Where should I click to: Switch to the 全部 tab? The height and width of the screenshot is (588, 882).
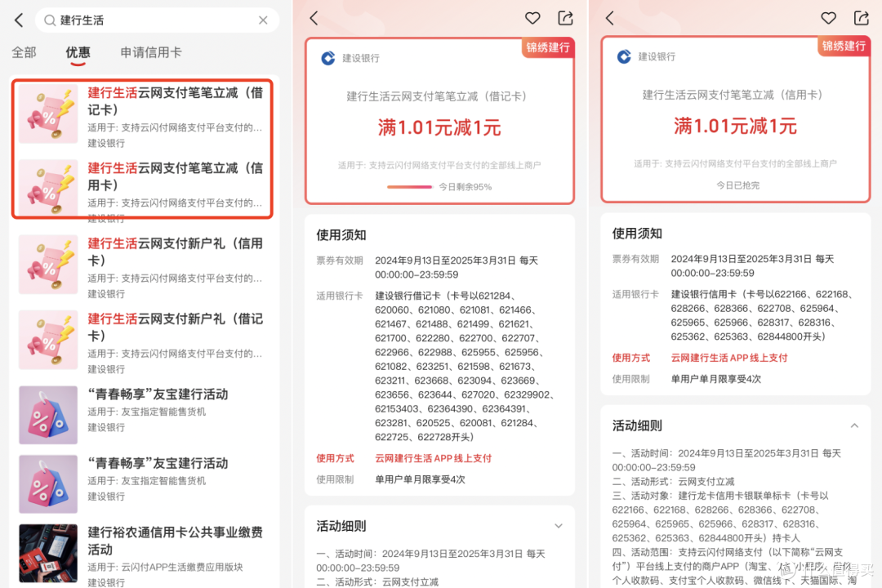[x=24, y=52]
